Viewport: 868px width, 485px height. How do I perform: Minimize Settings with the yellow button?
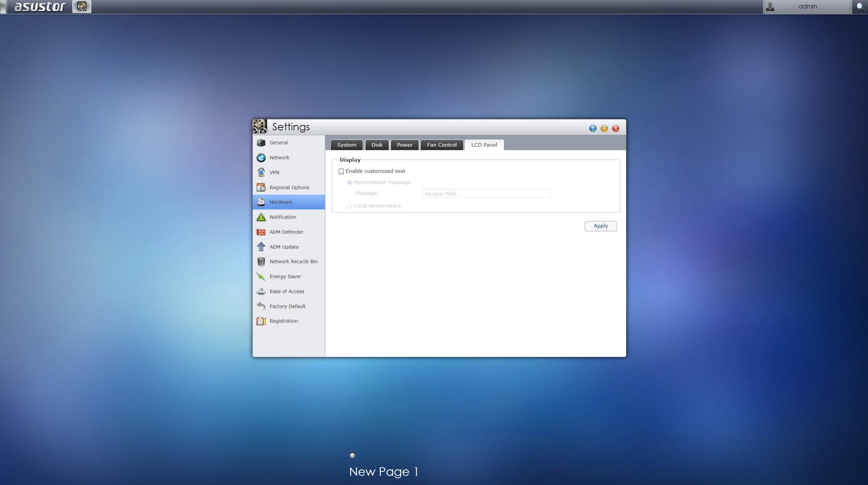click(604, 129)
